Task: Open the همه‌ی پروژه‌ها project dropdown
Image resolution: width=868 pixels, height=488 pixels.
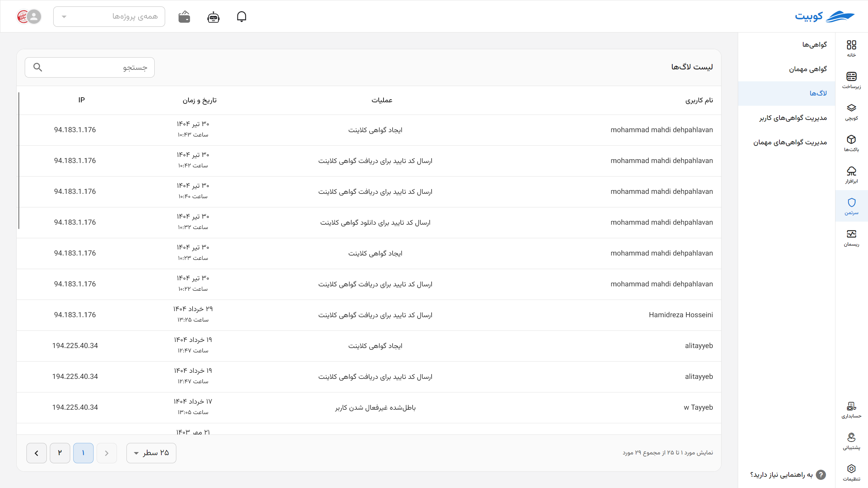Action: pos(109,16)
